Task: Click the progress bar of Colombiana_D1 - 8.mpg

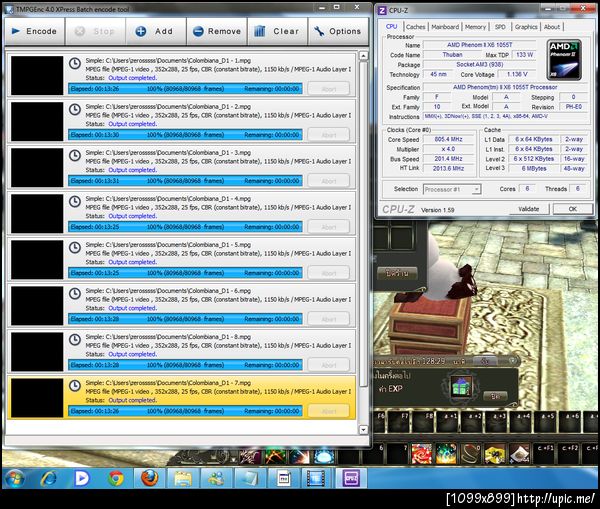Action: tap(185, 365)
